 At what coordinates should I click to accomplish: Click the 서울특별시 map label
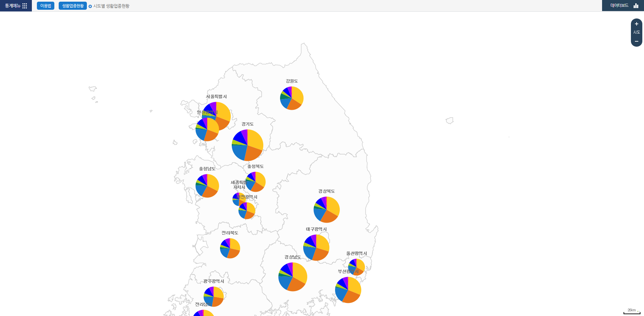[216, 97]
